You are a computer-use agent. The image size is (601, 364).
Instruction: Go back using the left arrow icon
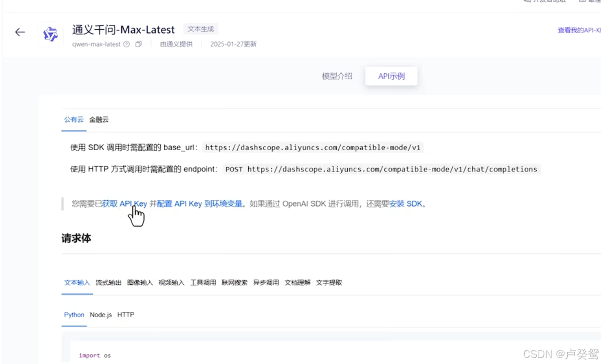click(x=20, y=32)
